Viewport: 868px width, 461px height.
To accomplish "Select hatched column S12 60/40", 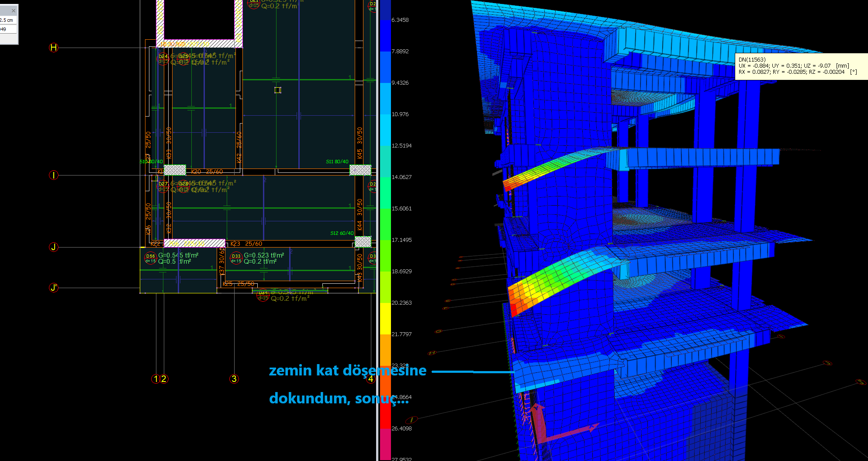I will pyautogui.click(x=363, y=241).
